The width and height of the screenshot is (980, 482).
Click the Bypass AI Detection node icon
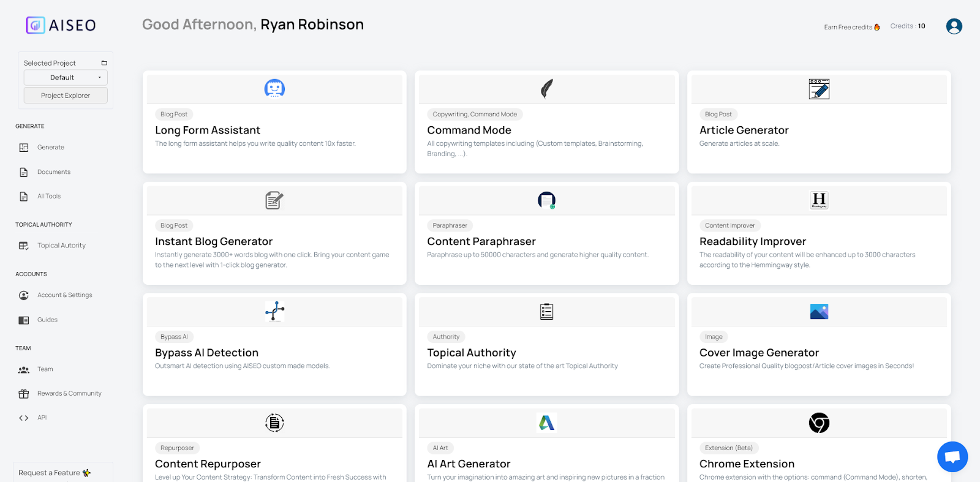pyautogui.click(x=274, y=311)
